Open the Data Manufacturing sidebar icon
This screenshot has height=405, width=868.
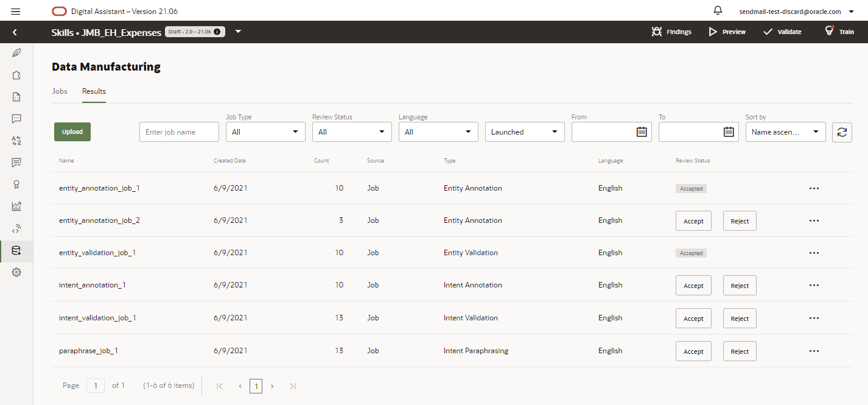tap(16, 250)
